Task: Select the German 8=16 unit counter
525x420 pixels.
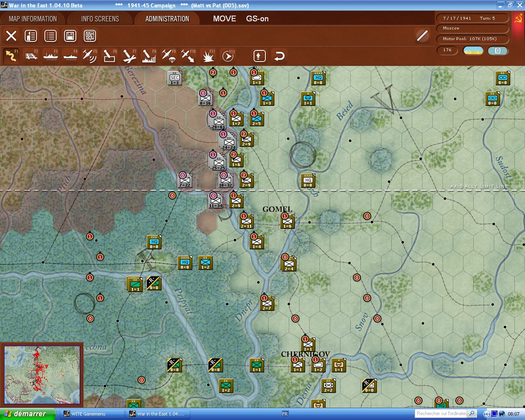Action: click(205, 98)
